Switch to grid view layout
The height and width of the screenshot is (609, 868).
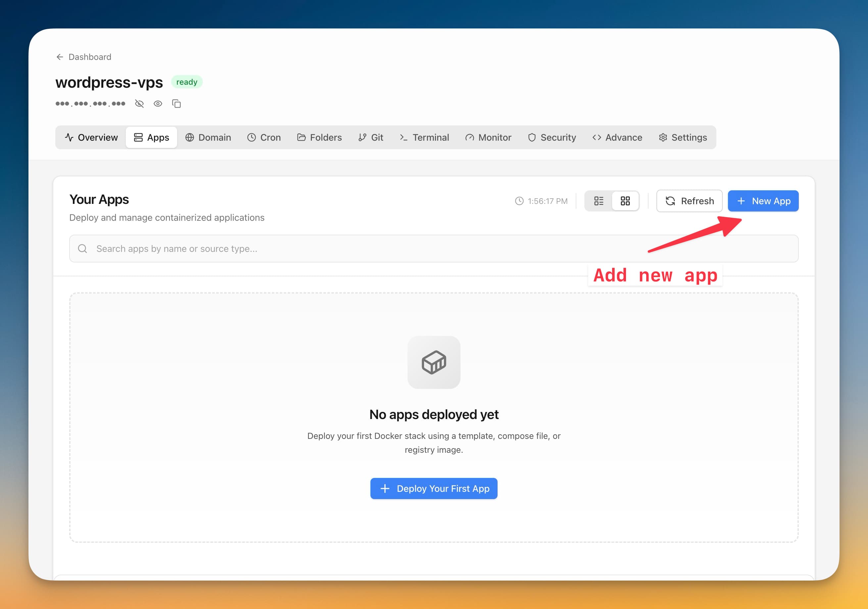pyautogui.click(x=625, y=201)
